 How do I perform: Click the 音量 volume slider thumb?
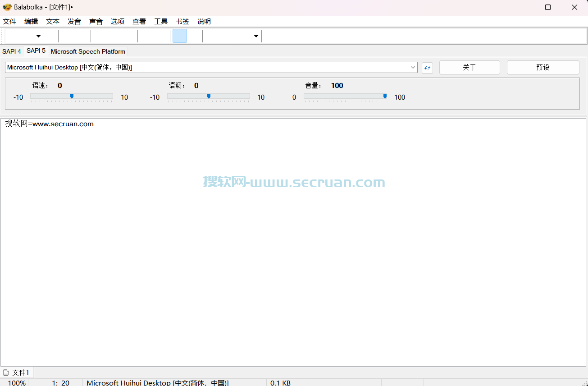385,96
